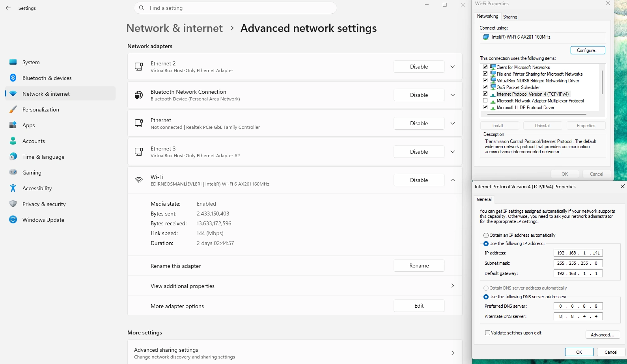627x364 pixels.
Task: Check Validate settings upon exit
Action: coord(487,333)
